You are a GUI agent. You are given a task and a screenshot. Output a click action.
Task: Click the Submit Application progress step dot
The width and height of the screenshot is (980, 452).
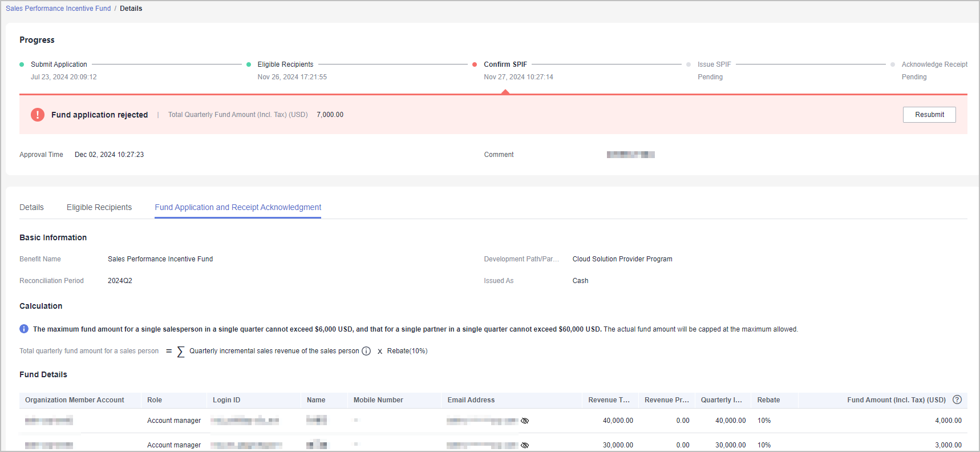[22, 64]
